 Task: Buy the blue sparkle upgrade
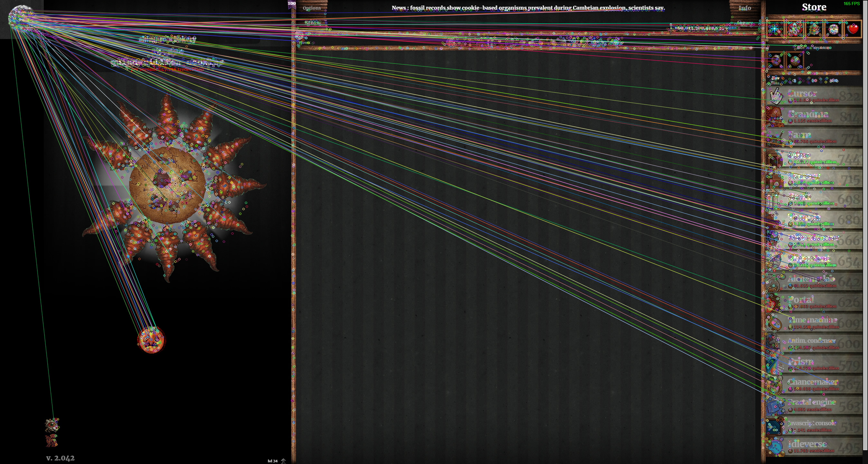tap(775, 29)
